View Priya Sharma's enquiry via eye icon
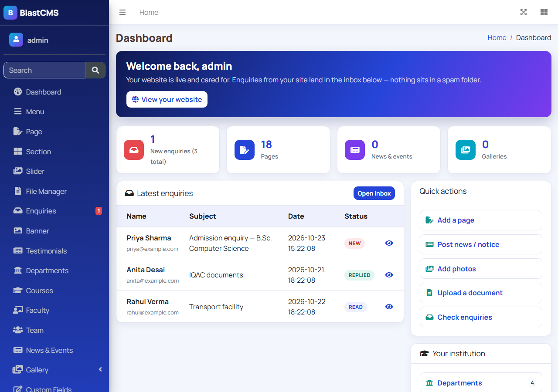This screenshot has width=558, height=392. (x=389, y=243)
